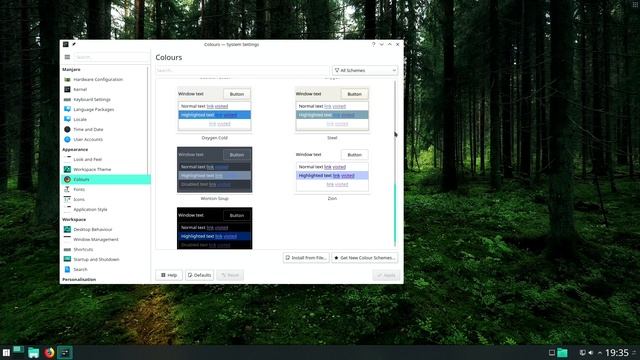Click the Hardware Configuration icon

[67, 80]
